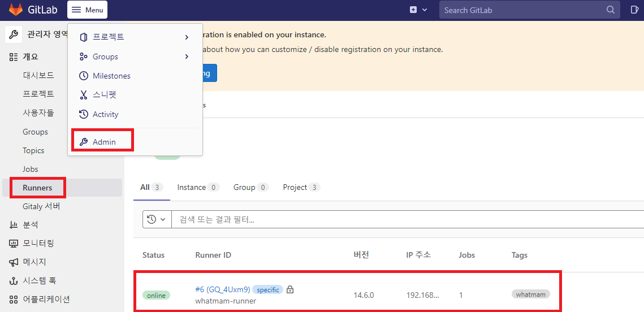
Task: Open the issues icon in top bar
Action: [634, 10]
